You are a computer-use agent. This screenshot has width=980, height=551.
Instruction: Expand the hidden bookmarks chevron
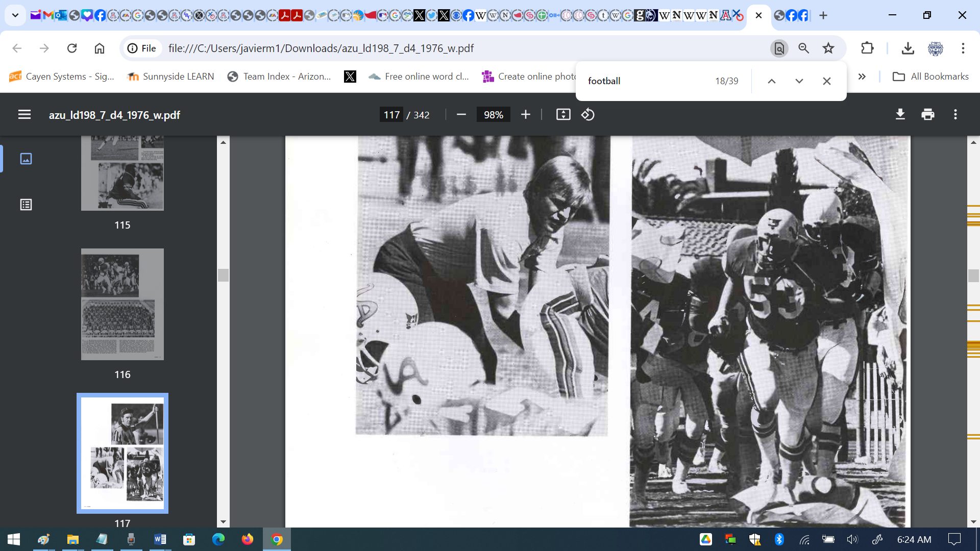pyautogui.click(x=862, y=77)
